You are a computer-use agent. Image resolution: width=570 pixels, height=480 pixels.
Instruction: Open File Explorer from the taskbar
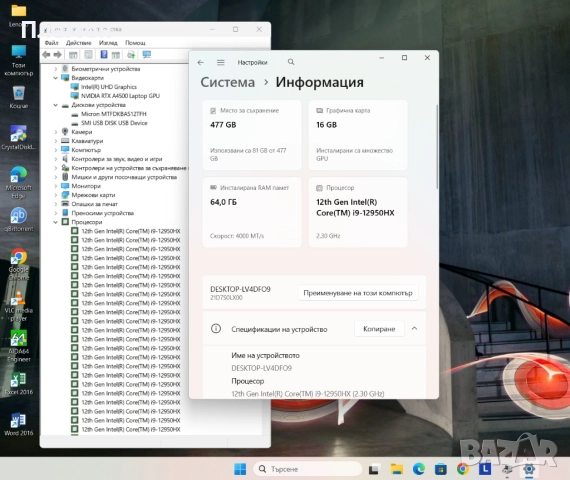[397, 469]
